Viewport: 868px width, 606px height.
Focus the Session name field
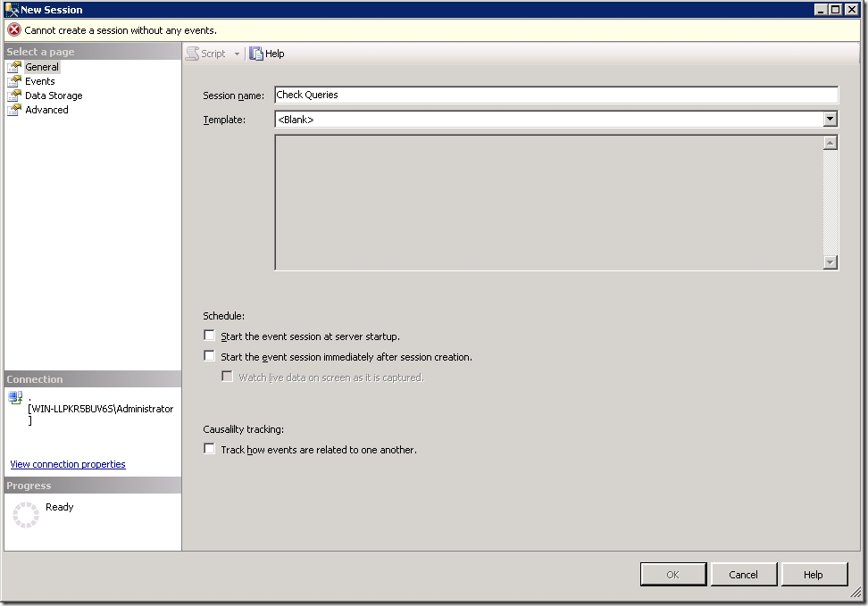[556, 95]
